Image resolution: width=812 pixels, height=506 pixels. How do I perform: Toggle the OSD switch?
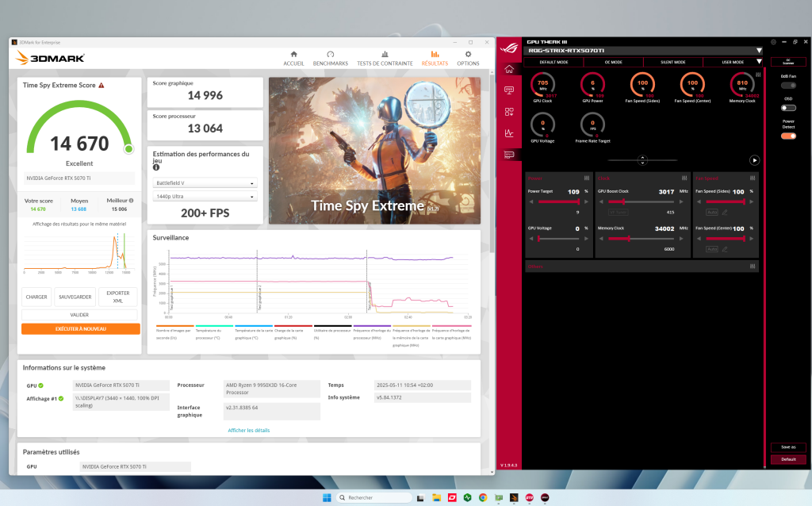point(788,108)
